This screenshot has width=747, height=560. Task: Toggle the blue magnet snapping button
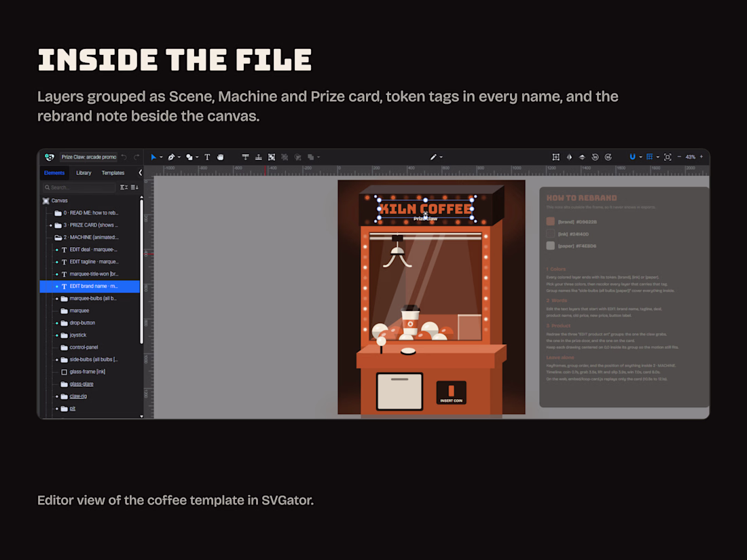(x=632, y=157)
